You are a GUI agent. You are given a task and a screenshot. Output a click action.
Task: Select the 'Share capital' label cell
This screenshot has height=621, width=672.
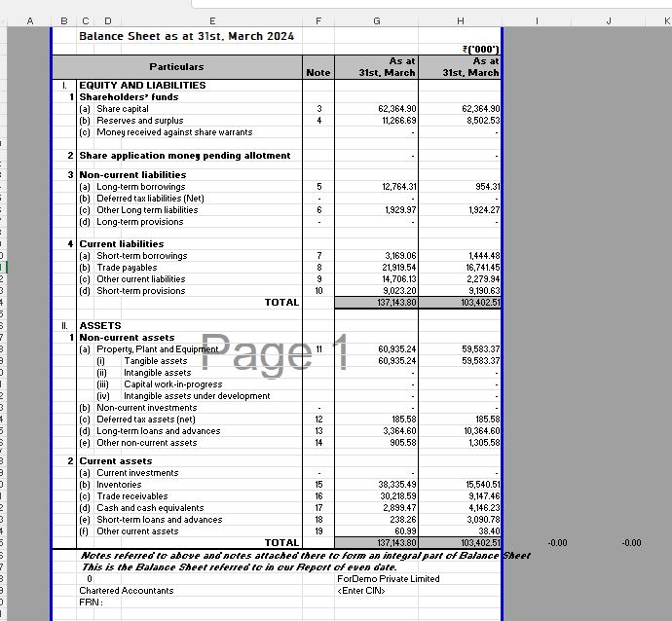(x=123, y=109)
